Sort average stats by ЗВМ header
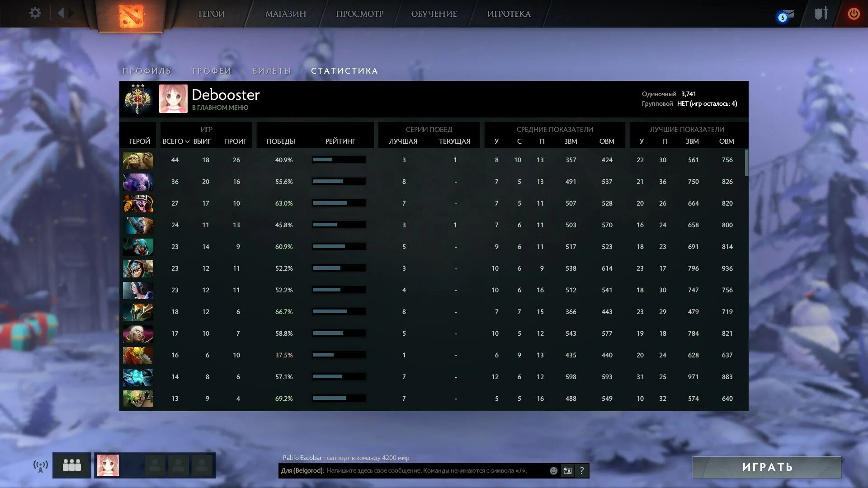This screenshot has width=868, height=488. coord(571,141)
